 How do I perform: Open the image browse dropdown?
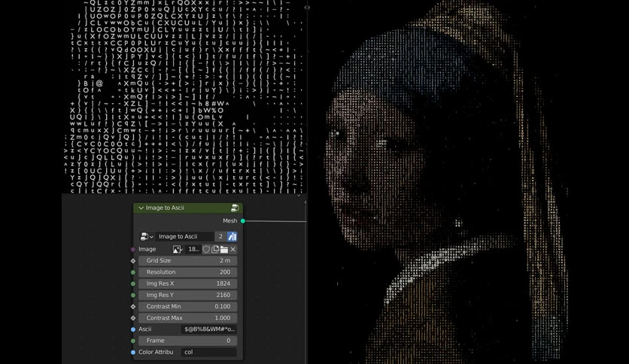click(x=178, y=250)
